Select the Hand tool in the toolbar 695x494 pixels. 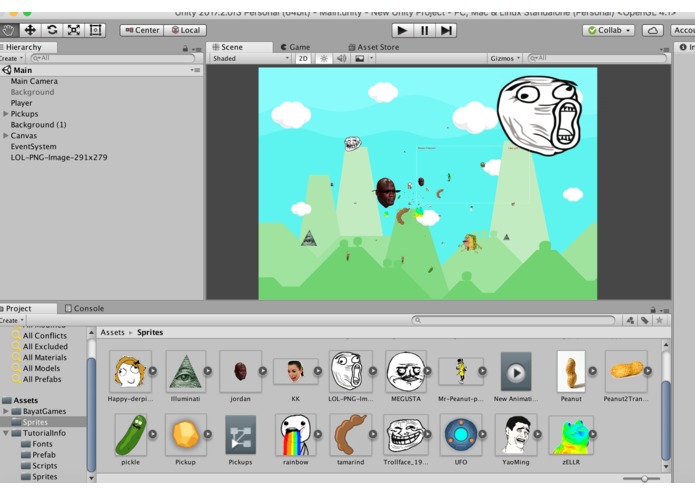click(8, 30)
